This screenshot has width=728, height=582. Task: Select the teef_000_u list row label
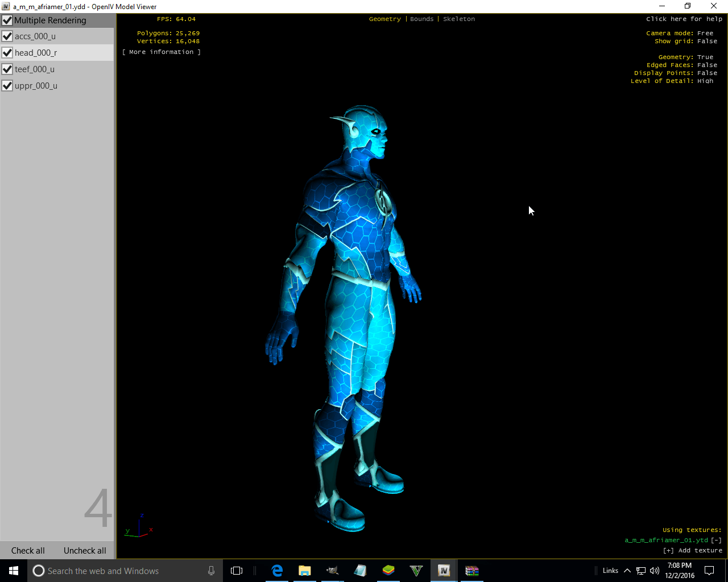35,69
